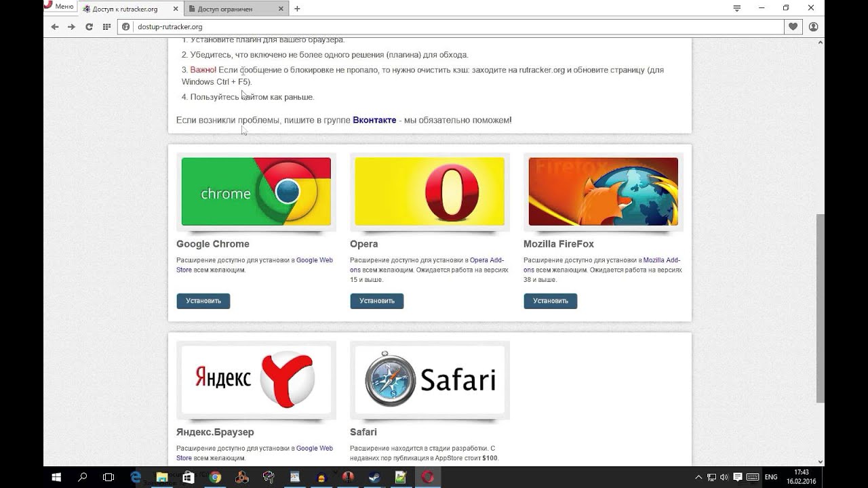868x488 pixels.
Task: Click the 'Safari' heading text
Action: click(363, 432)
